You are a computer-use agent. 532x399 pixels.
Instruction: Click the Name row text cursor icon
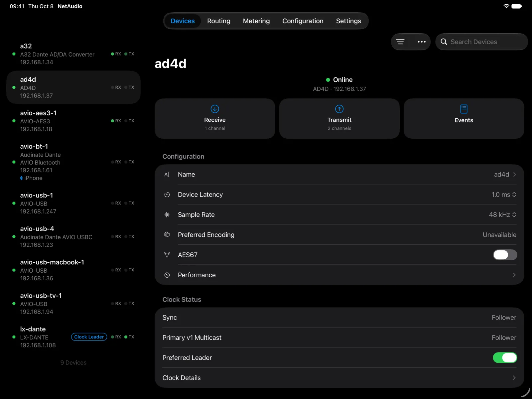[167, 175]
